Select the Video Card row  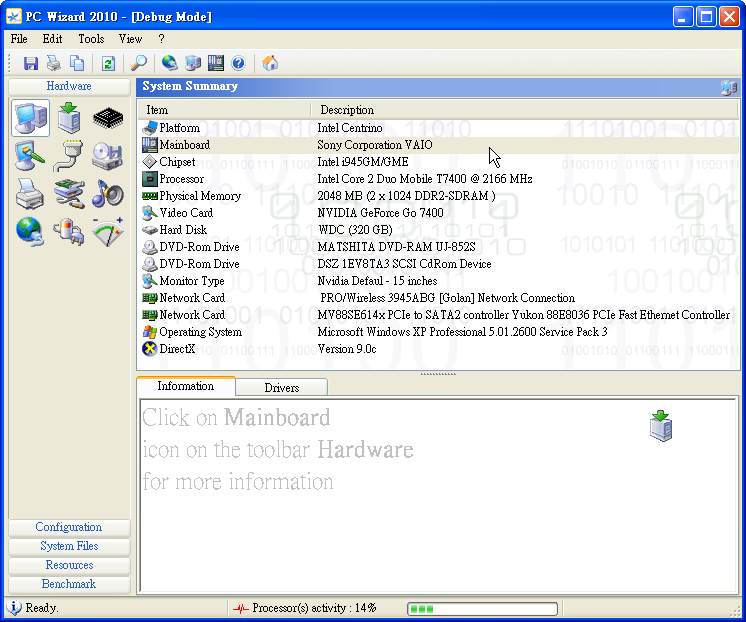(x=439, y=213)
